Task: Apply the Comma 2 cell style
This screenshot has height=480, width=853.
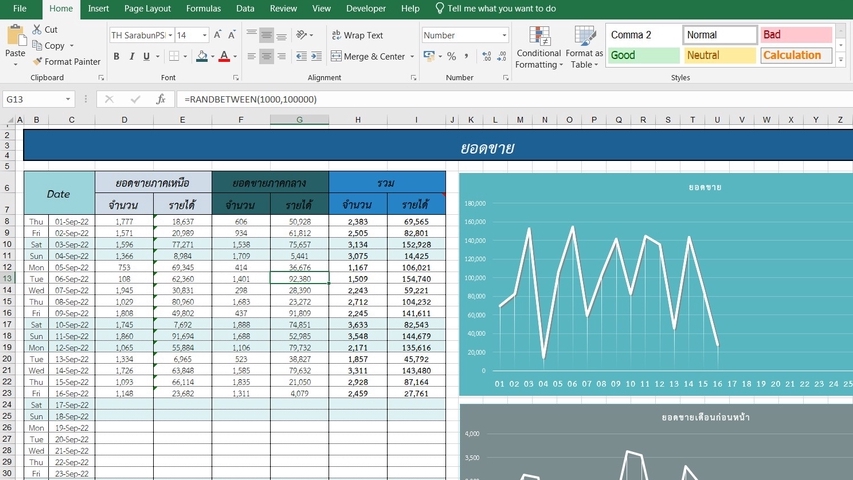Action: pos(644,35)
